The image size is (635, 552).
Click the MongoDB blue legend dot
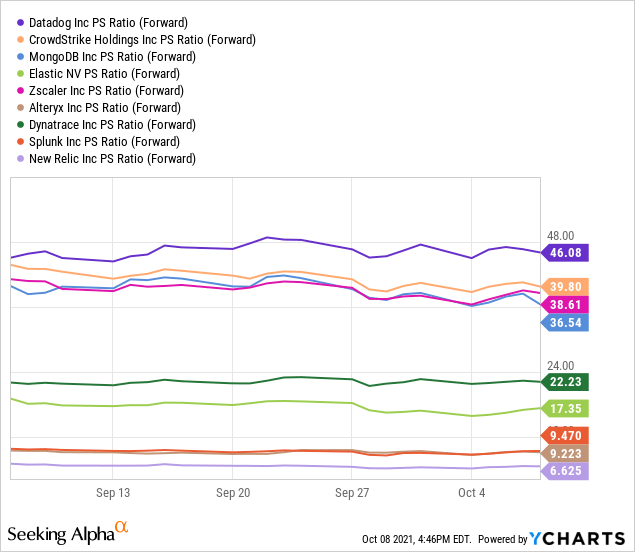18,56
